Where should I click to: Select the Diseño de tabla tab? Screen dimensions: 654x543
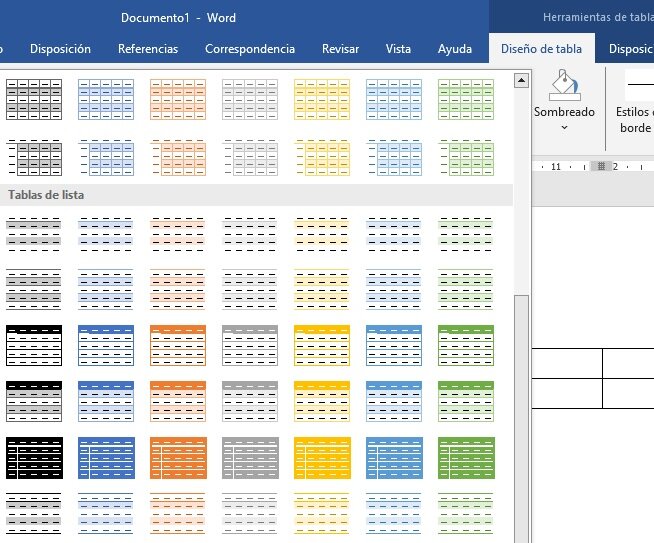[541, 49]
